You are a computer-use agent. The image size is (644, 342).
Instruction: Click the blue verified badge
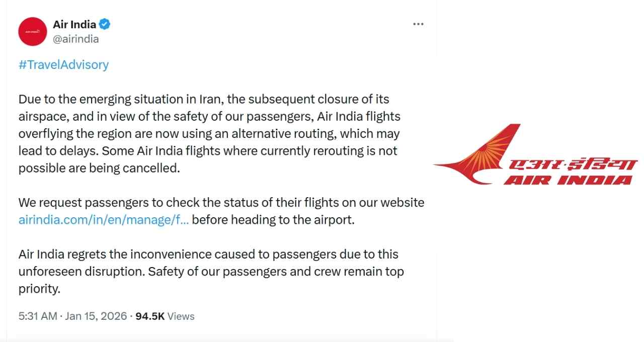pos(105,24)
